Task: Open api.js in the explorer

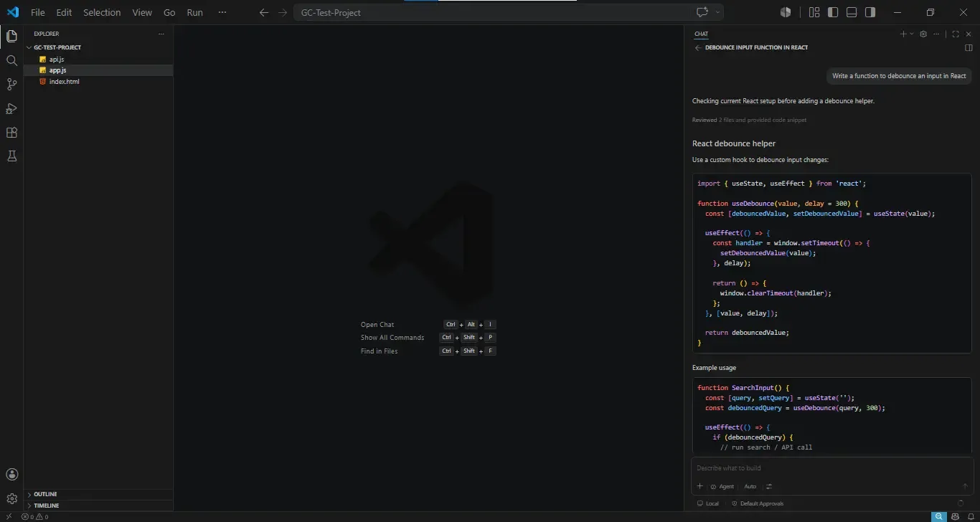Action: (x=98, y=59)
